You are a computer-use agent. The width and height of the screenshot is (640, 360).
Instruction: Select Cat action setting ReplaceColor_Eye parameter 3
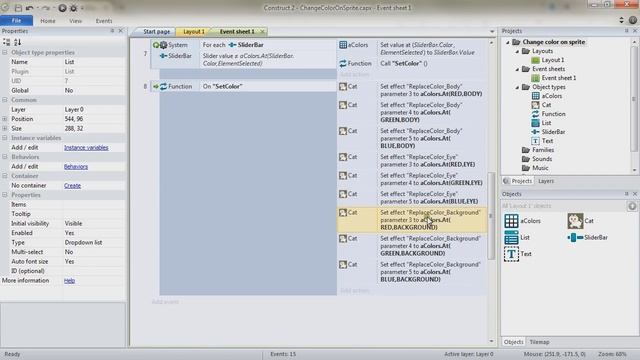pyautogui.click(x=412, y=161)
